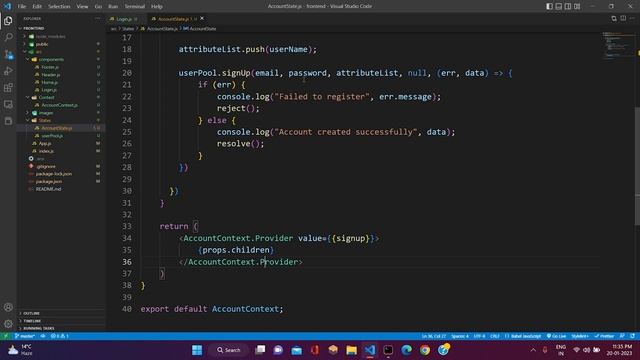Open Source Control view in activity bar
The height and width of the screenshot is (360, 640).
coord(8,54)
